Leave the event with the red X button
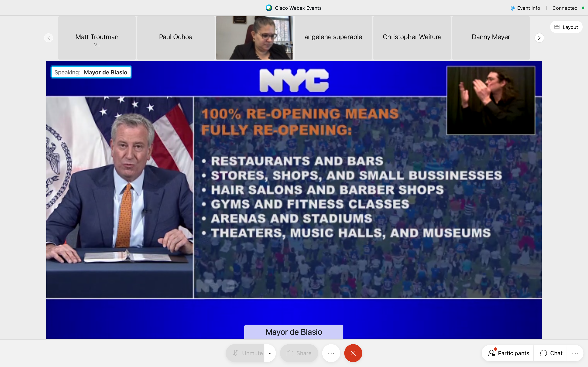 (353, 353)
